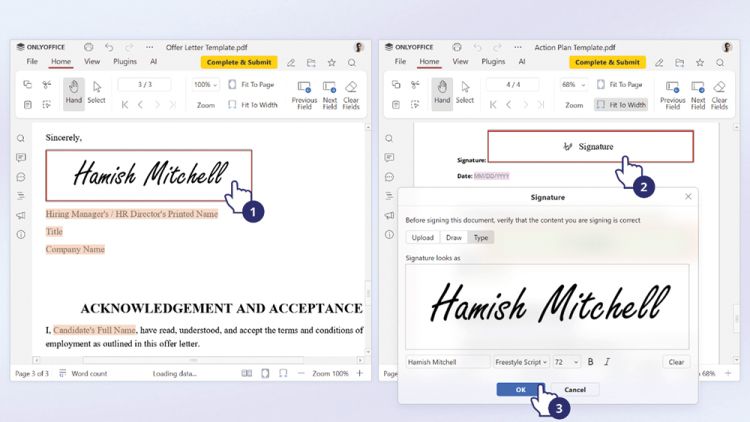Click the Copy icon in Offer Letter toolbar
This screenshot has height=422, width=750.
(27, 85)
